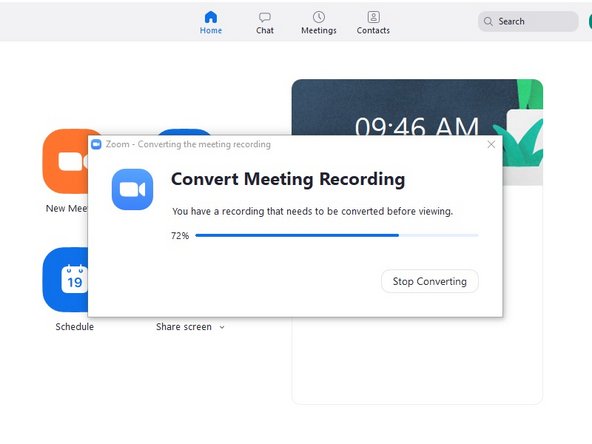Click the conversion progress bar
The width and height of the screenshot is (592, 444).
337,235
